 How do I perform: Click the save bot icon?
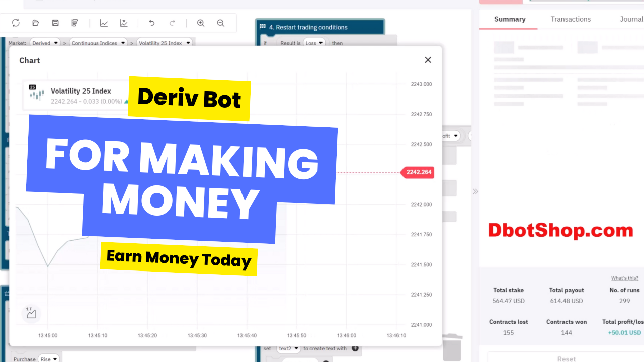coord(55,23)
